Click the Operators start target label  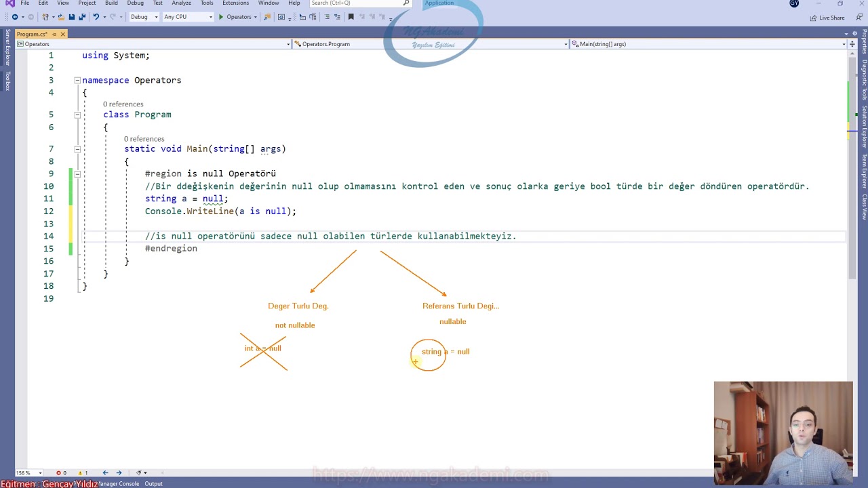click(239, 17)
